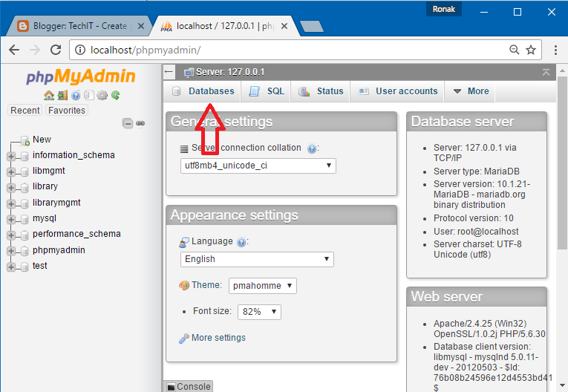The width and height of the screenshot is (568, 392).
Task: Expand the performance_schema database node
Action: [x=11, y=235]
